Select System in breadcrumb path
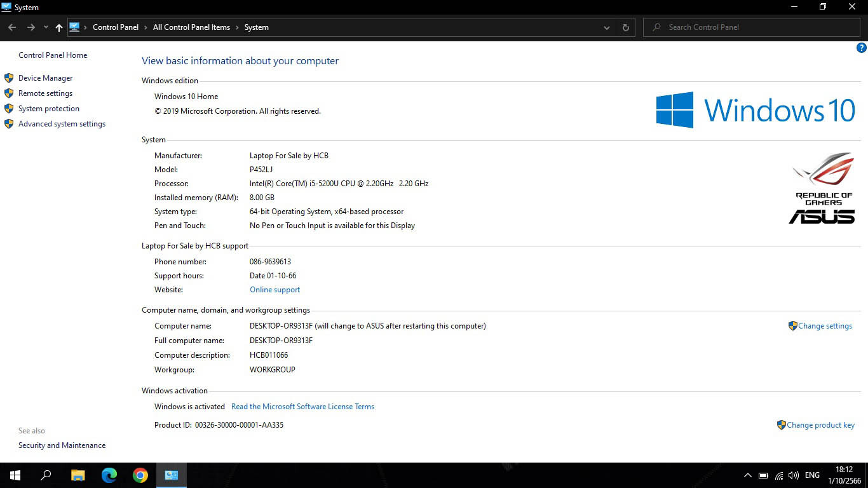868x488 pixels. [x=257, y=27]
